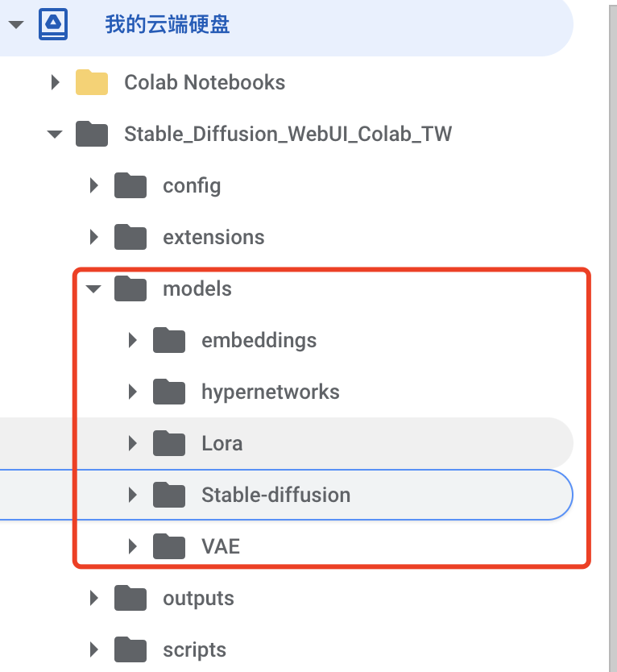
Task: Select the outputs folder label
Action: (198, 599)
